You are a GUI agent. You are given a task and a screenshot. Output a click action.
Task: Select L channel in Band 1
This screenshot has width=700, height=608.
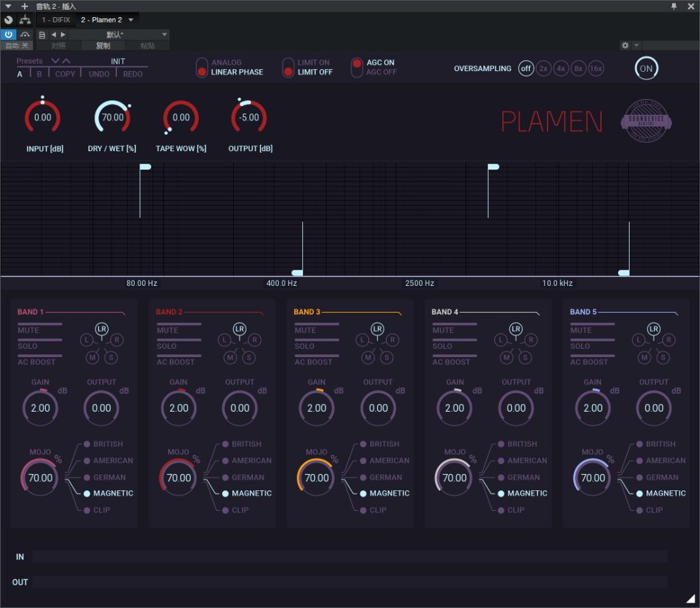[x=86, y=340]
